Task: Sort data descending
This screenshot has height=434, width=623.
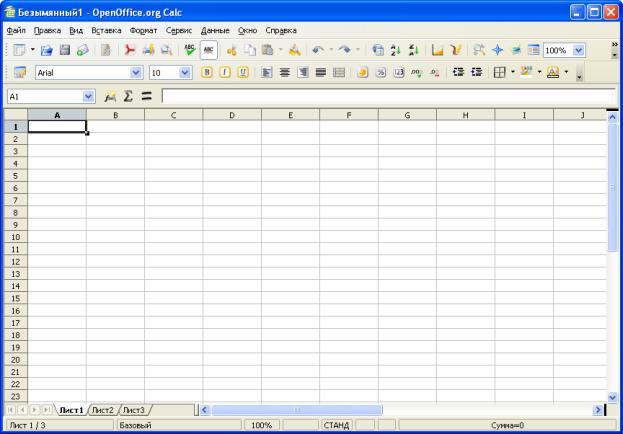Action: (414, 50)
